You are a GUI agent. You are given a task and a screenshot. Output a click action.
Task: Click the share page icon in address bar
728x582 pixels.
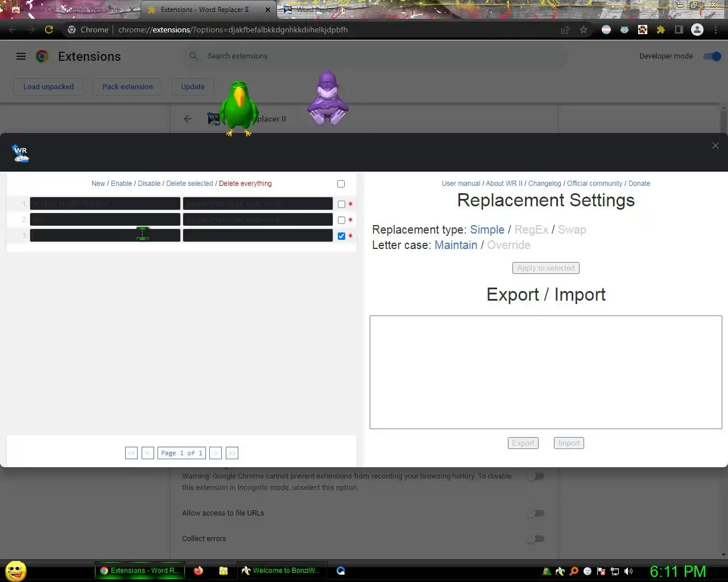565,30
